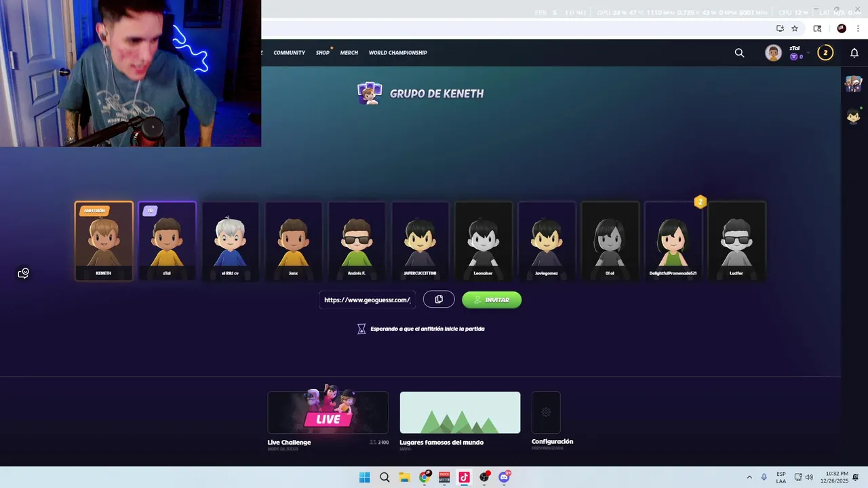Select the Leonaiser player card
Image resolution: width=868 pixels, height=488 pixels.
point(484,241)
